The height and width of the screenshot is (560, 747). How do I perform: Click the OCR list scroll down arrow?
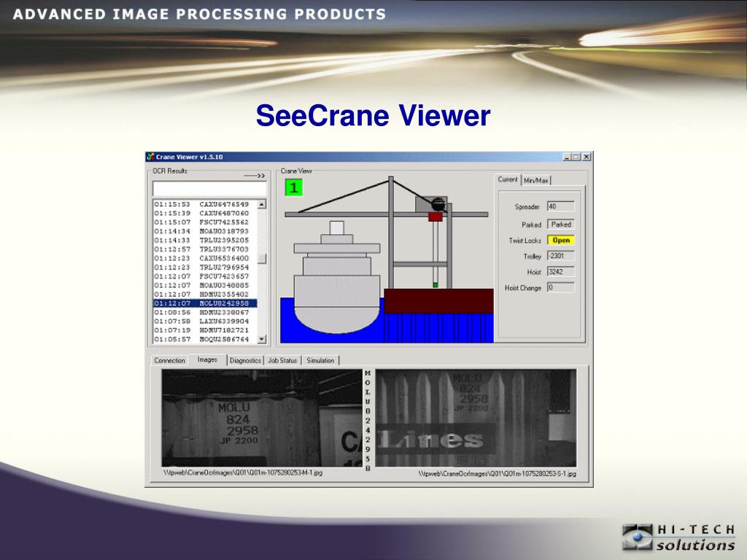pos(262,339)
